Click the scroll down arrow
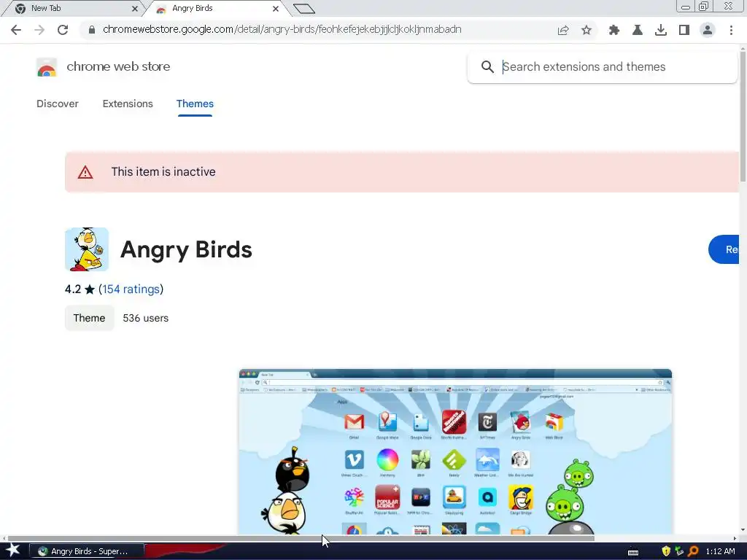Image resolution: width=747 pixels, height=560 pixels. click(743, 531)
